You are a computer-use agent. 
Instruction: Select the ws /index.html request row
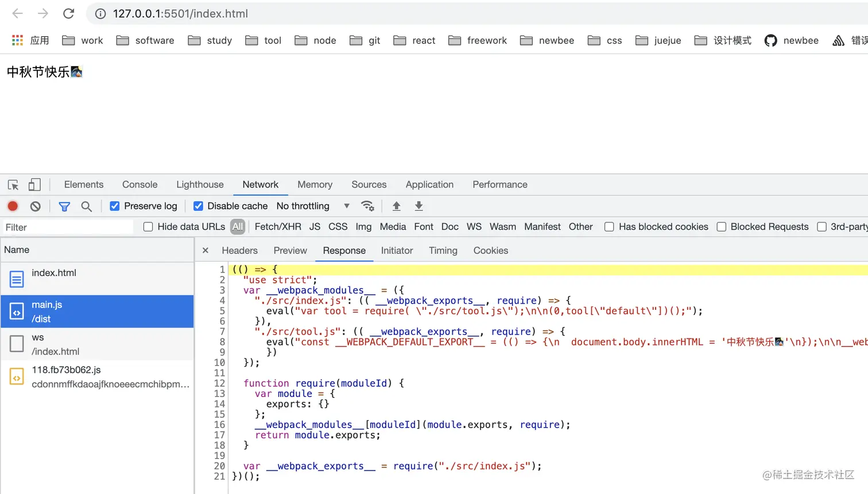(97, 344)
